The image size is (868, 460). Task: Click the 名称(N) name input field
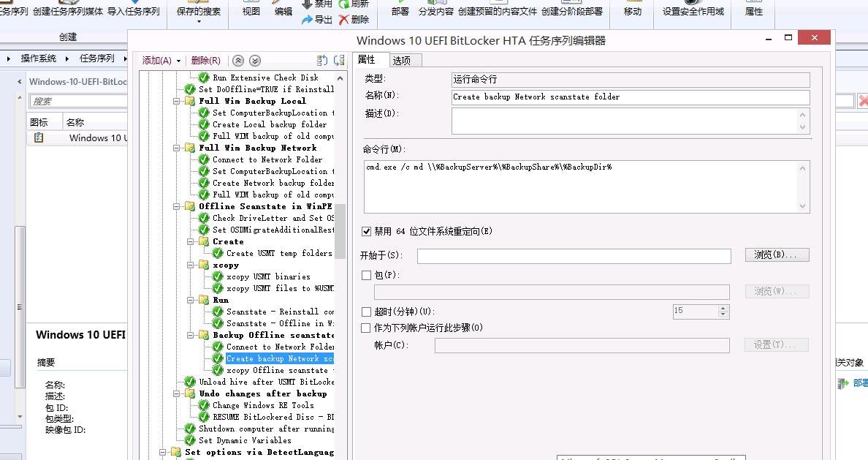click(x=631, y=97)
